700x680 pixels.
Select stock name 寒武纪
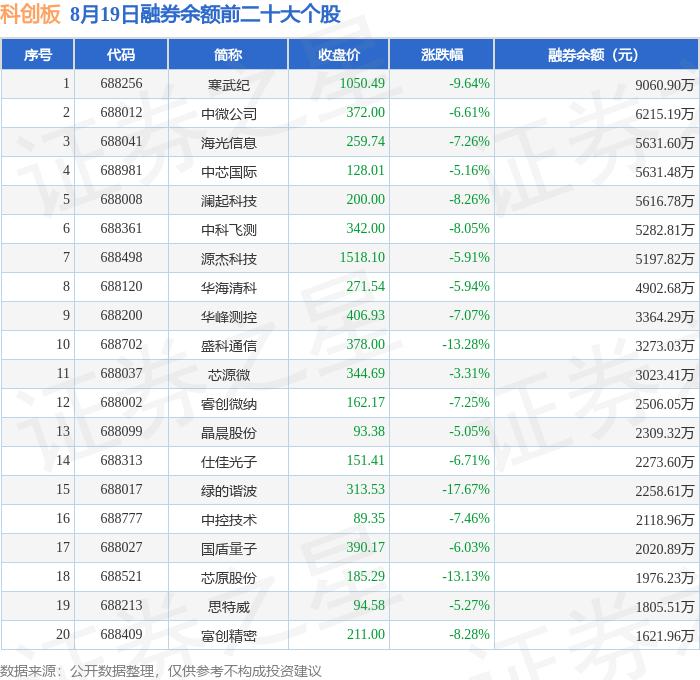point(229,85)
